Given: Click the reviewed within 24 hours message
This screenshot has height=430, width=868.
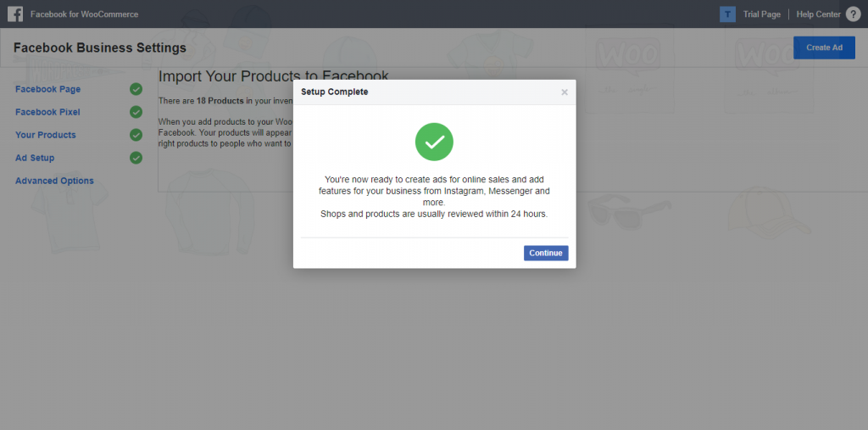Looking at the screenshot, I should click(x=434, y=215).
